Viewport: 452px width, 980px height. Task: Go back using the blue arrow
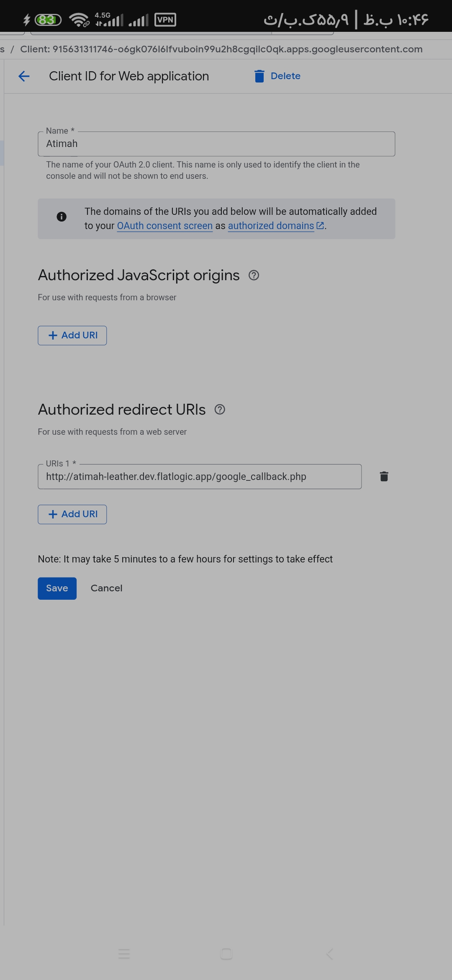tap(24, 76)
